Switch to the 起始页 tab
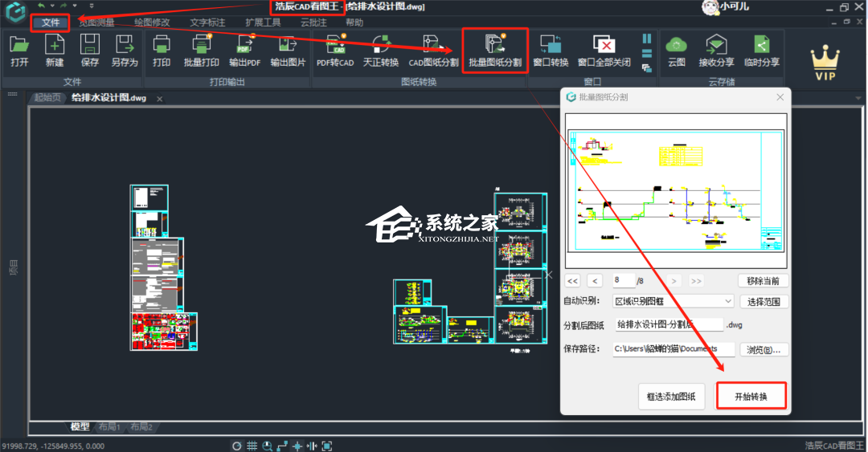868x452 pixels. (47, 98)
